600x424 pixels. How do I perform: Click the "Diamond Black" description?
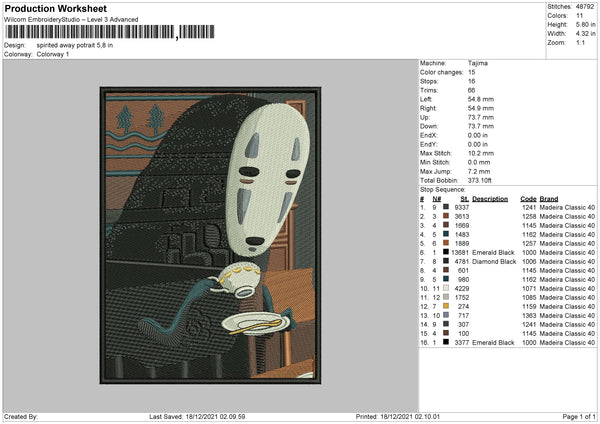point(494,261)
